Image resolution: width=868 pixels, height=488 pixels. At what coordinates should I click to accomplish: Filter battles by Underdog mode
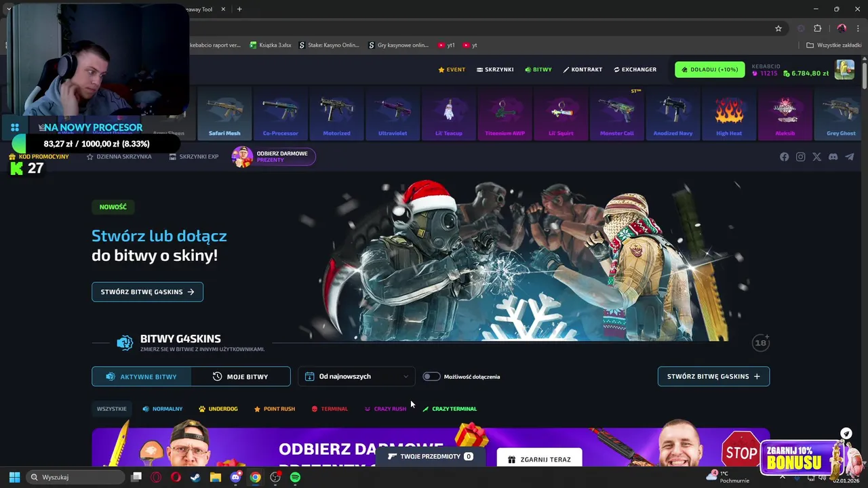click(218, 409)
